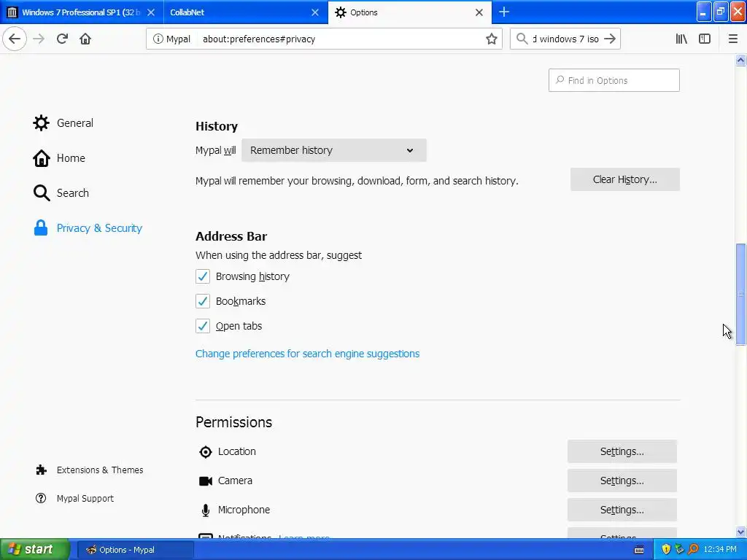This screenshot has height=560, width=747.
Task: Close the Windows 7 Professional tab
Action: pyautogui.click(x=151, y=12)
